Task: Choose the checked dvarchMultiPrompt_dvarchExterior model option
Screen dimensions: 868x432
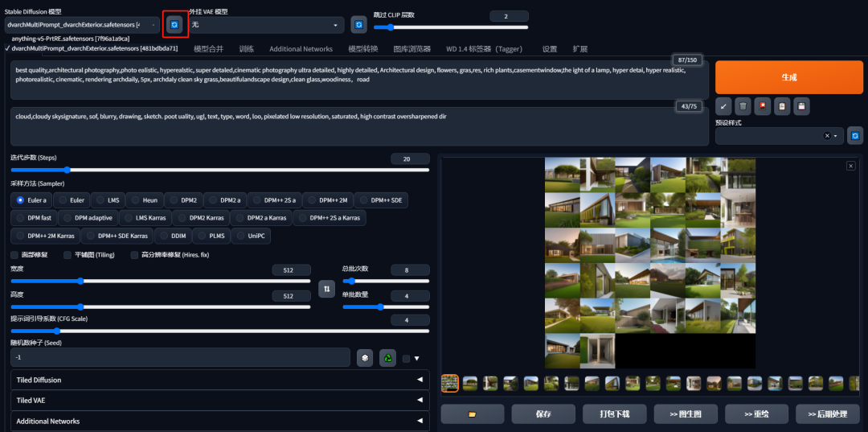Action: click(x=94, y=49)
